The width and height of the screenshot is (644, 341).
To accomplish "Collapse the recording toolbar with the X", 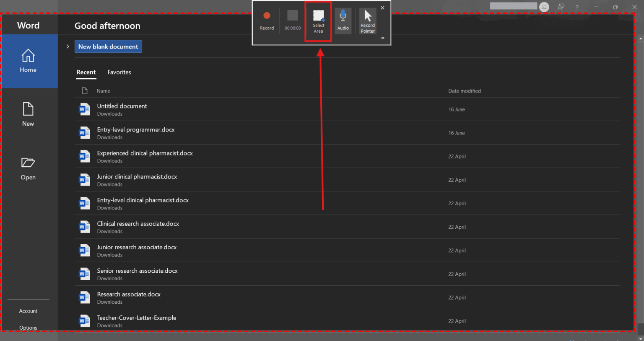I will click(x=382, y=8).
